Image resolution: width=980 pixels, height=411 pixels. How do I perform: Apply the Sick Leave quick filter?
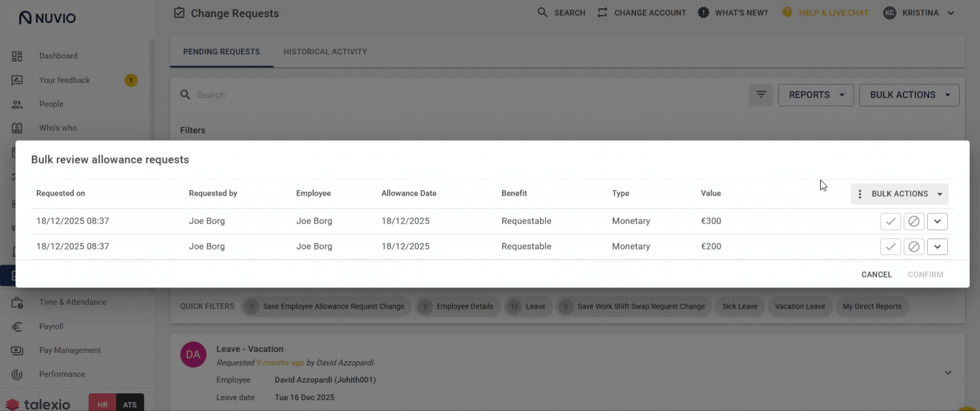coord(740,307)
